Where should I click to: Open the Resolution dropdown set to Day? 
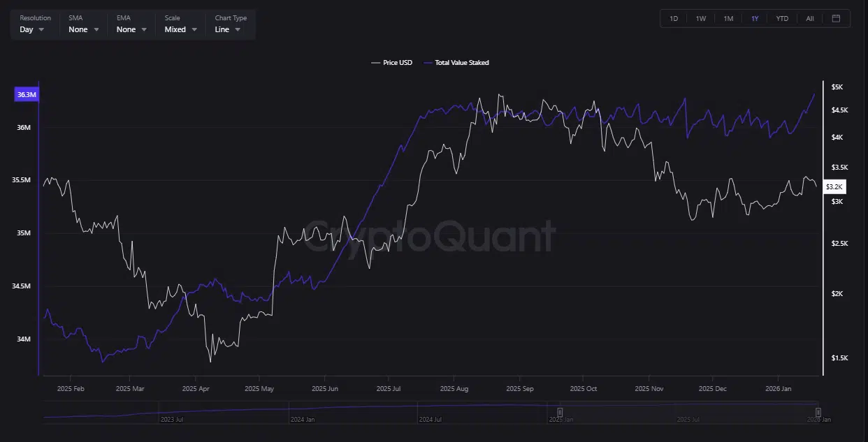click(x=32, y=29)
